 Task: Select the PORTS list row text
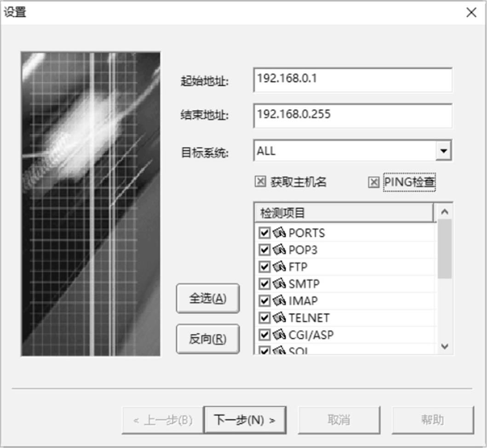tap(307, 233)
